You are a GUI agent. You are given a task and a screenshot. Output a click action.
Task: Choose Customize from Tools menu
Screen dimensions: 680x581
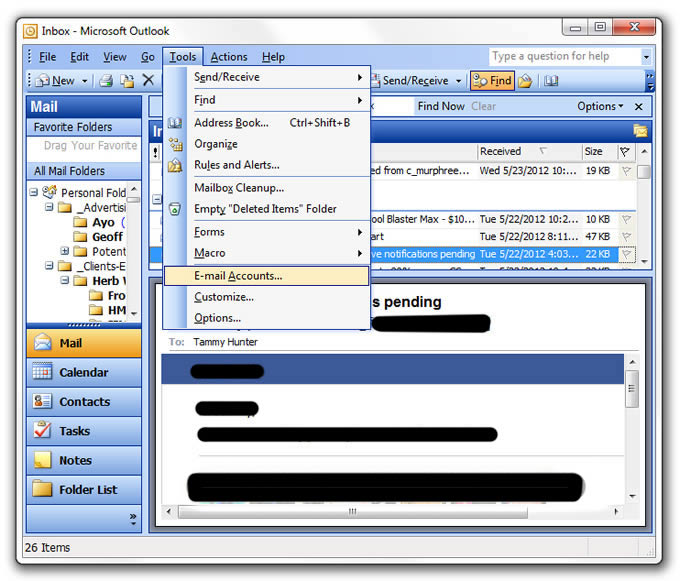point(278,297)
